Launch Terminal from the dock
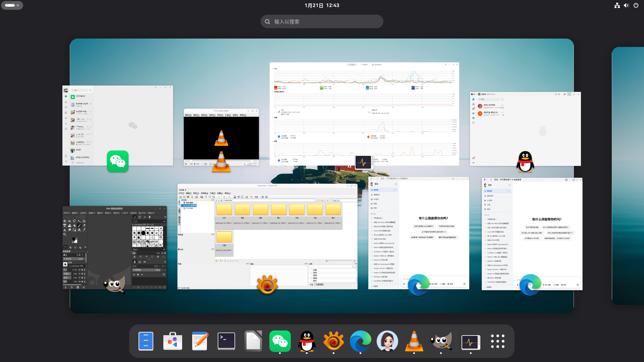This screenshot has height=362, width=644. [226, 341]
